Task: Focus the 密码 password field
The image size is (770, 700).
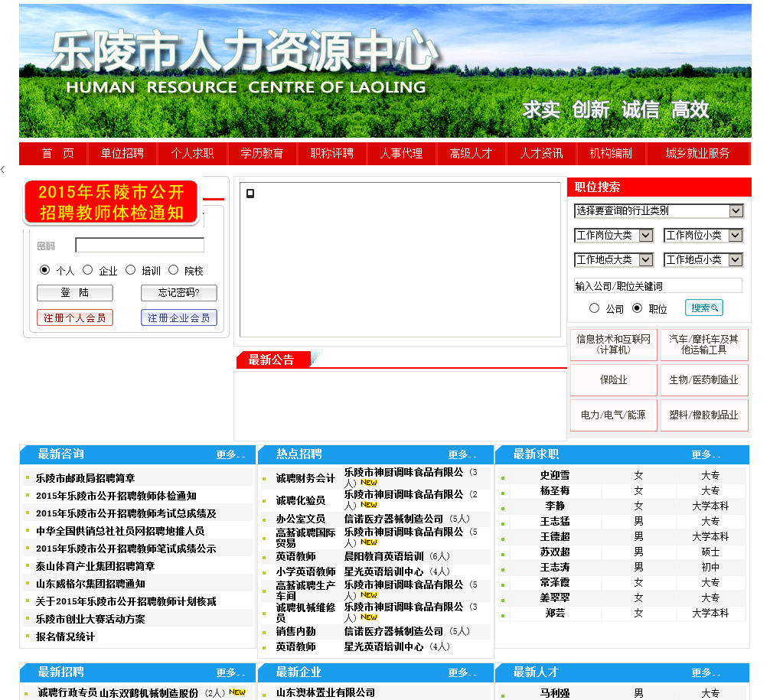Action: pos(140,245)
